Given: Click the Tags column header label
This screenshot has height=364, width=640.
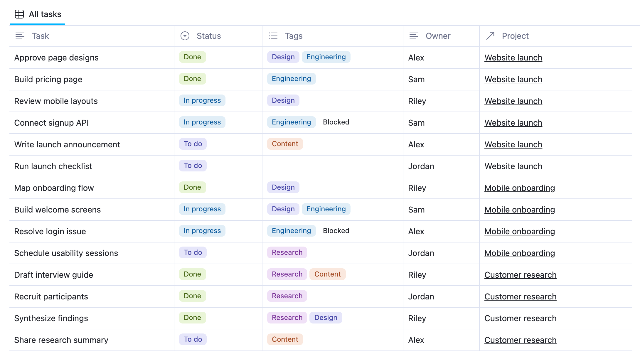Looking at the screenshot, I should 294,36.
